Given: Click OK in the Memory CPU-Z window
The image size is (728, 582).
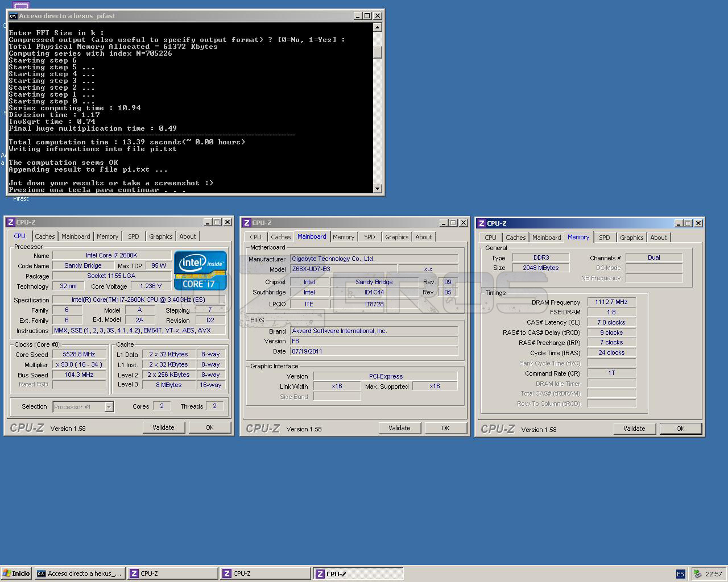Looking at the screenshot, I should pos(680,429).
